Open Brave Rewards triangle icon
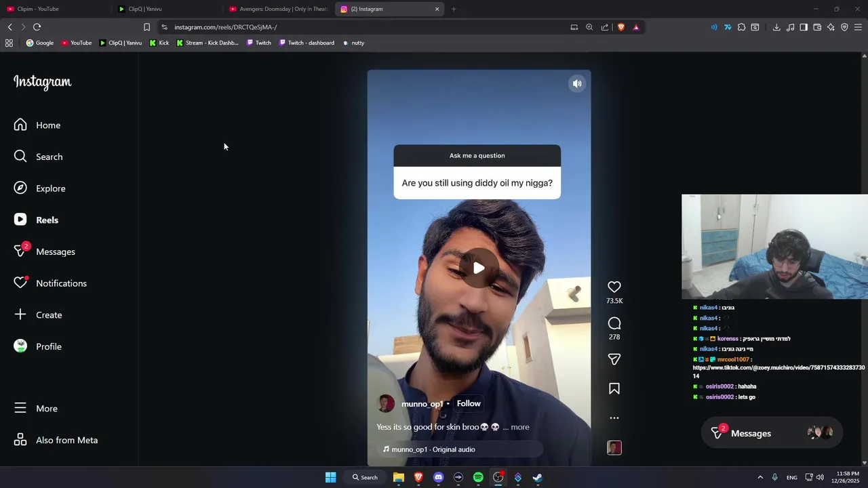Screen dimensions: 868x488 (x=636, y=27)
